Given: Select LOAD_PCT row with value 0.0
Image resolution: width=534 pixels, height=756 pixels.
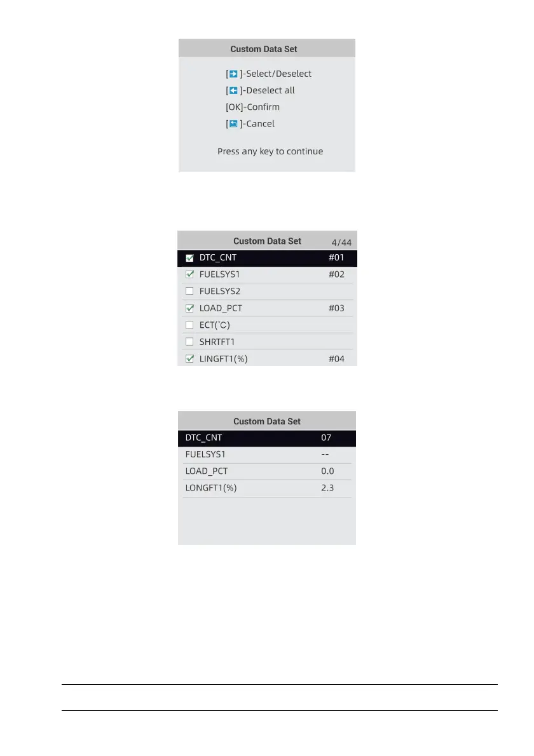Looking at the screenshot, I should pos(266,471).
